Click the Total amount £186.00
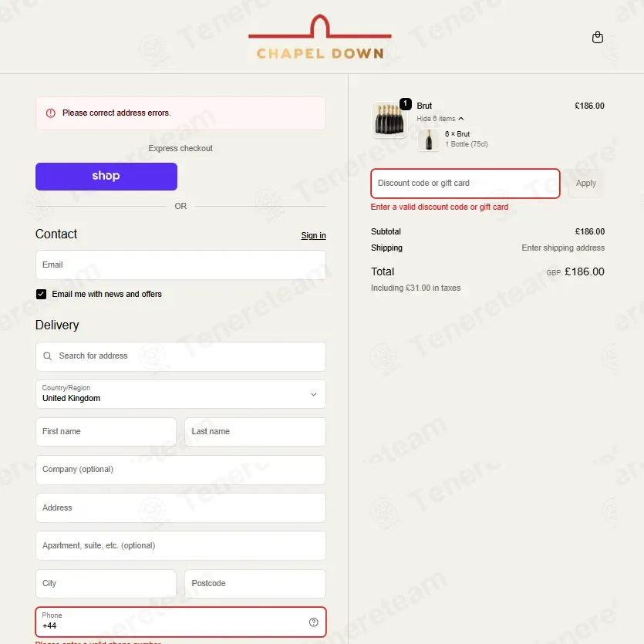Viewport: 644px width, 644px height. pos(585,272)
